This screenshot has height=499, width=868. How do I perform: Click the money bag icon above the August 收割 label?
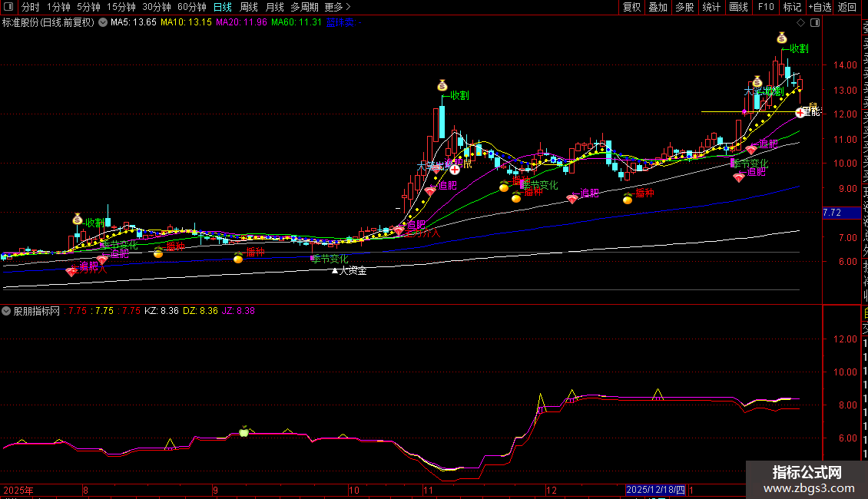click(78, 219)
